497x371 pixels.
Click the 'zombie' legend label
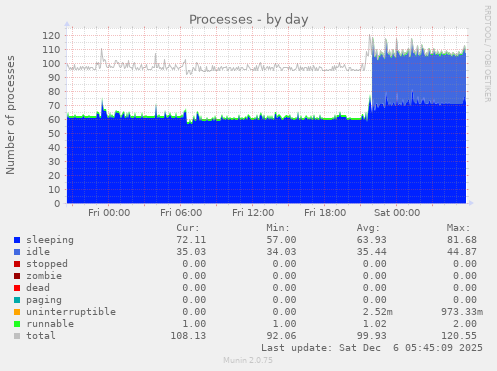click(44, 276)
